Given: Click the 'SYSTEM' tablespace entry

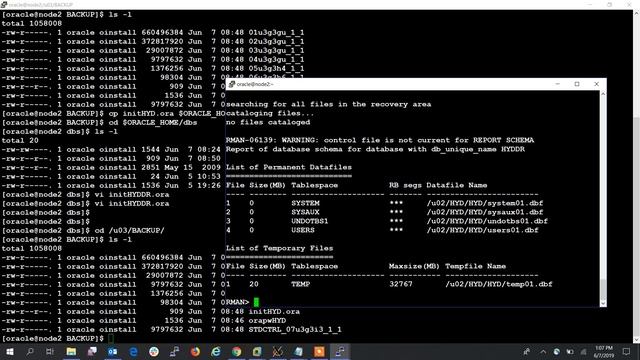Looking at the screenshot, I should [x=305, y=203].
